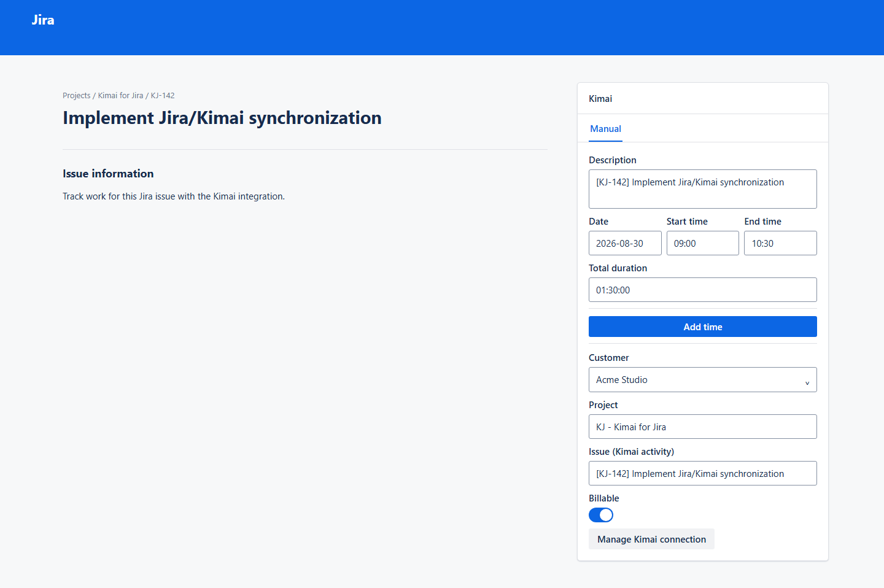Viewport: 884px width, 588px height.
Task: Click the Total duration label
Action: click(618, 268)
